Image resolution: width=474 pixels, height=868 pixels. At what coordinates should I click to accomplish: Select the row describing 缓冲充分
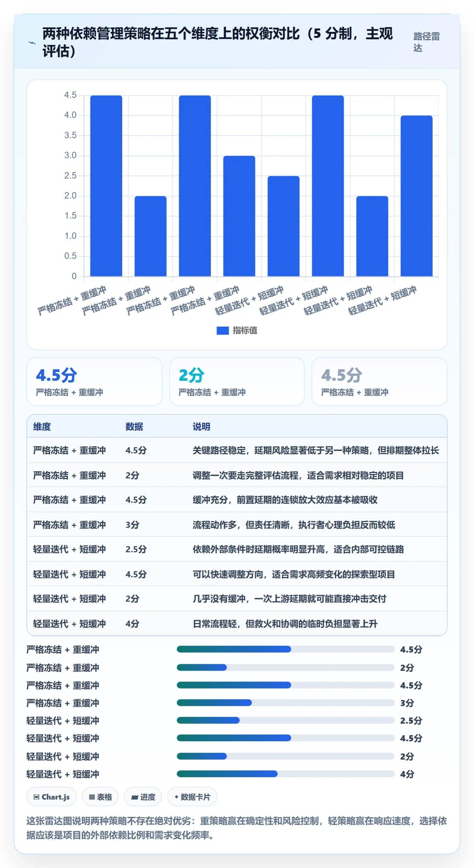(x=237, y=500)
